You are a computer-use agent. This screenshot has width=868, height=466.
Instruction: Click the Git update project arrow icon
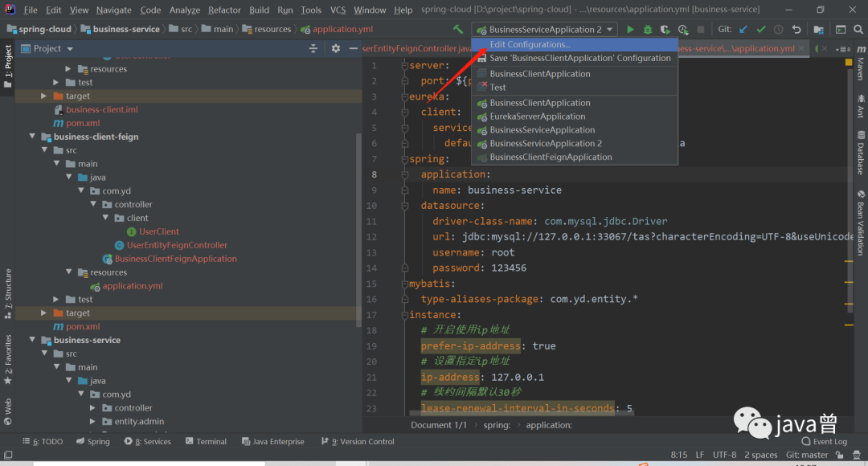[x=743, y=30]
